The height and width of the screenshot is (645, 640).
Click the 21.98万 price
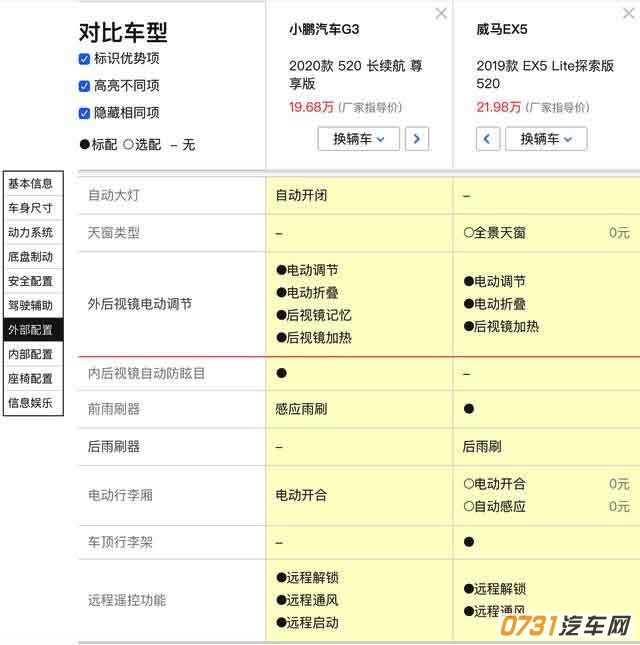[x=499, y=107]
